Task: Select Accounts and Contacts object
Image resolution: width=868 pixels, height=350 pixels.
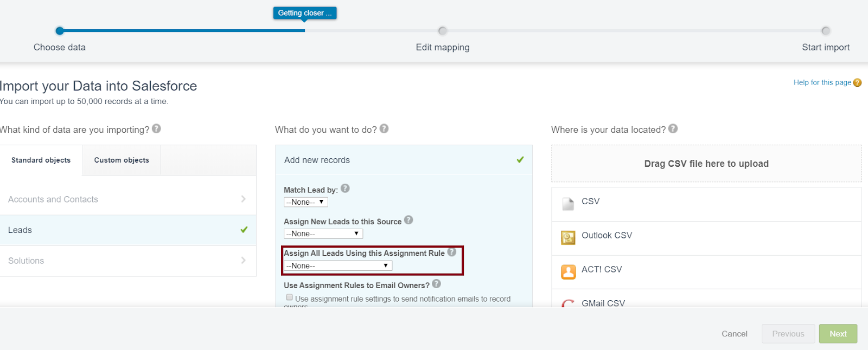Action: (x=128, y=199)
